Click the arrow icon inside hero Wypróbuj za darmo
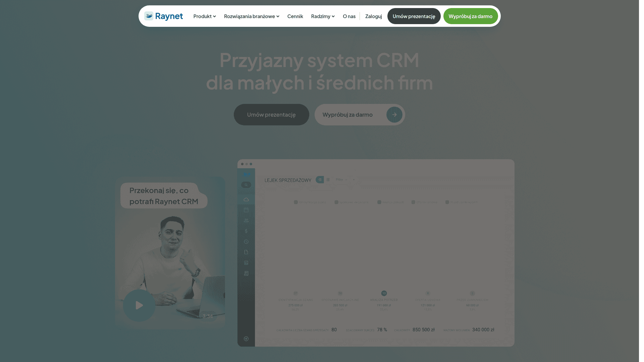Screen dimensions: 644x362 tap(394, 115)
